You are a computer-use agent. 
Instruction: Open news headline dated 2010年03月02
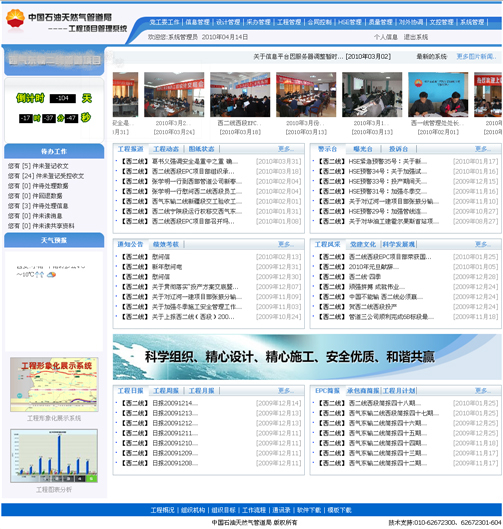click(x=322, y=56)
